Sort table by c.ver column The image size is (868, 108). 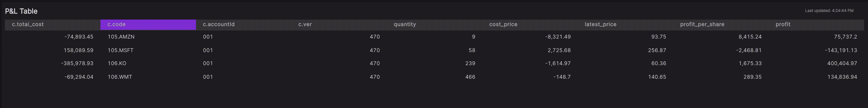339,24
